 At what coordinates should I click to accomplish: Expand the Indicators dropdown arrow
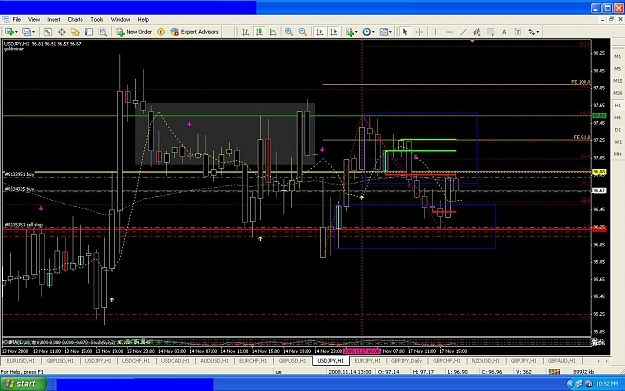pos(356,32)
